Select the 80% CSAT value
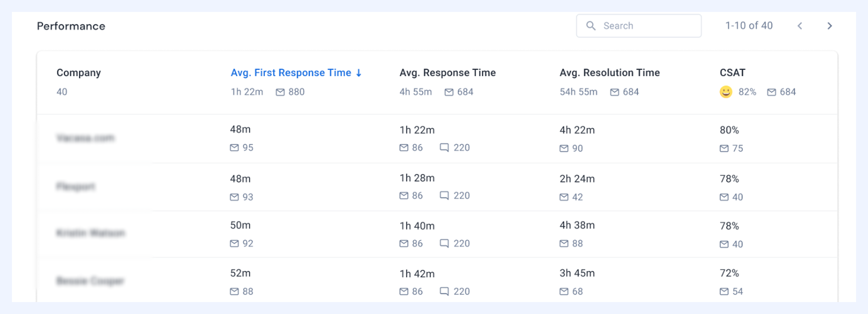 coord(729,130)
